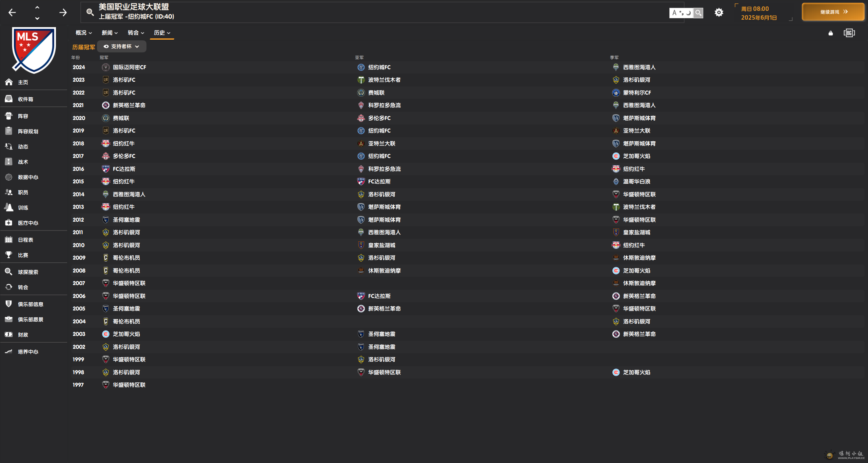Click the 季军 third place column header
Viewport: 868px width, 463px height.
pos(614,58)
